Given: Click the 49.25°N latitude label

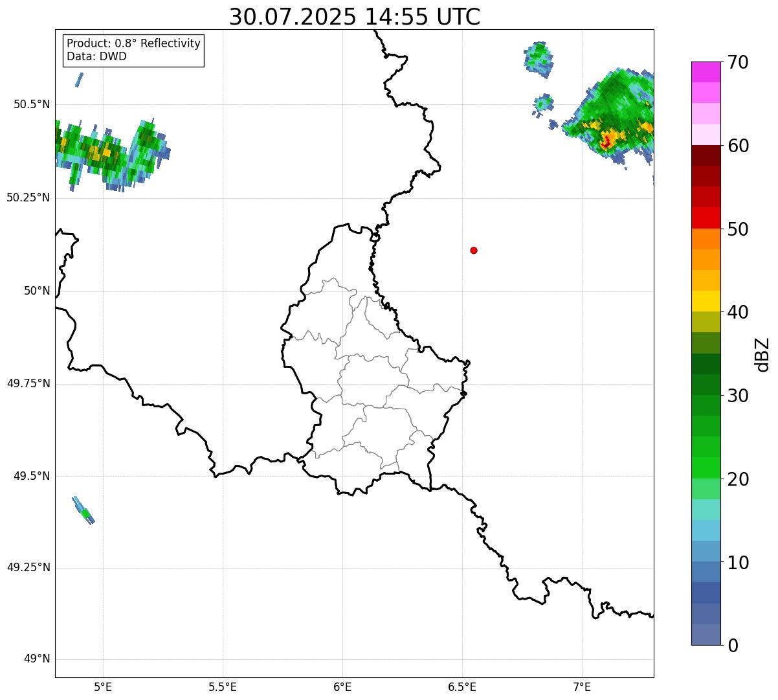Looking at the screenshot, I should pyautogui.click(x=28, y=567).
